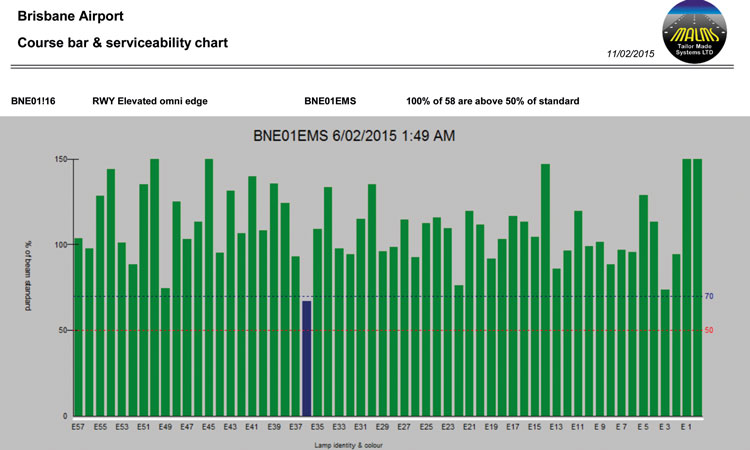Select '100% of 58 are above 50% of standard'

pyautogui.click(x=493, y=101)
